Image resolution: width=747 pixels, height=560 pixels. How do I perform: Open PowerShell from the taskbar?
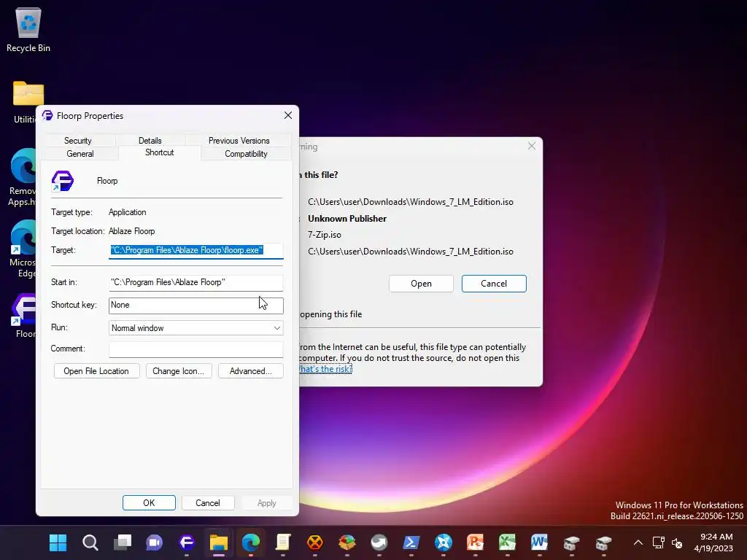coord(411,542)
